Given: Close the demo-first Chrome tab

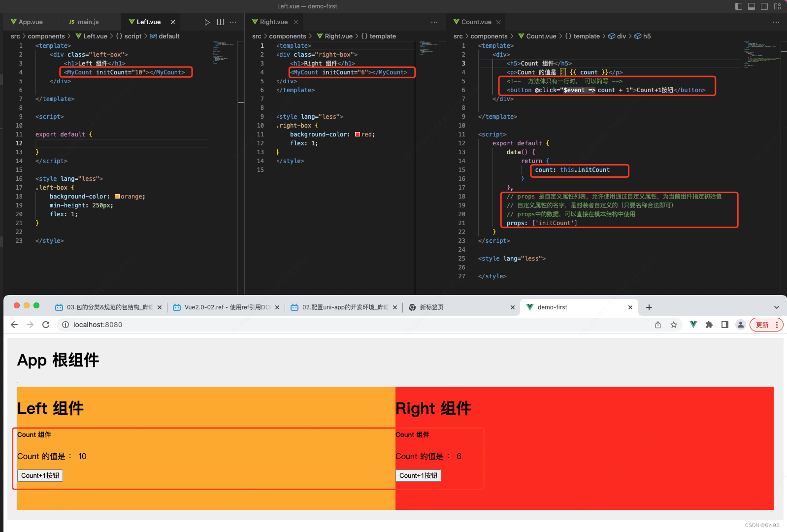Looking at the screenshot, I should (630, 307).
